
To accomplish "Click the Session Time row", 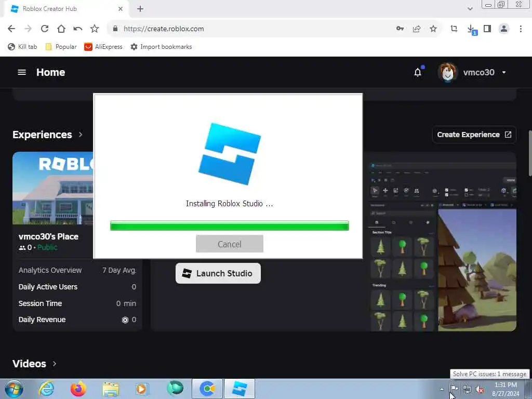I will click(77, 303).
